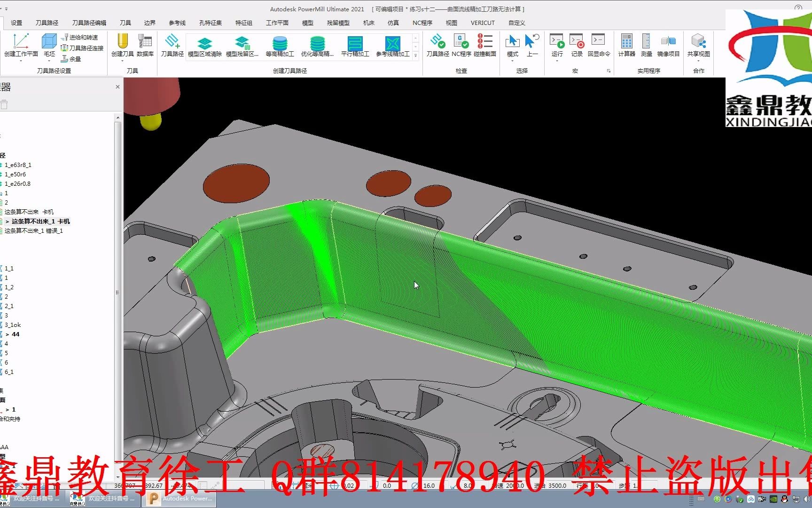Expand the active item 44 in tree
Viewport: 812px width, 508px height.
point(7,334)
